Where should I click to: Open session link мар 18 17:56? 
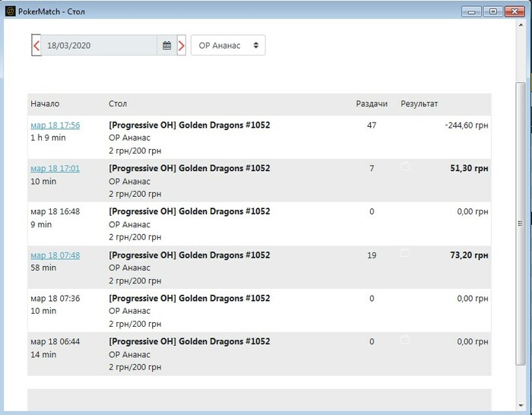[55, 125]
